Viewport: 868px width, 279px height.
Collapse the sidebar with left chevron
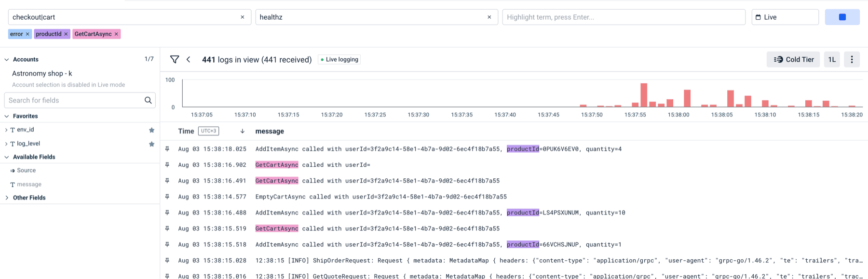point(189,60)
